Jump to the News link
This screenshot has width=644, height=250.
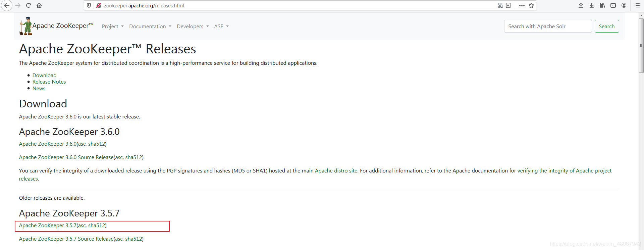[x=39, y=89]
